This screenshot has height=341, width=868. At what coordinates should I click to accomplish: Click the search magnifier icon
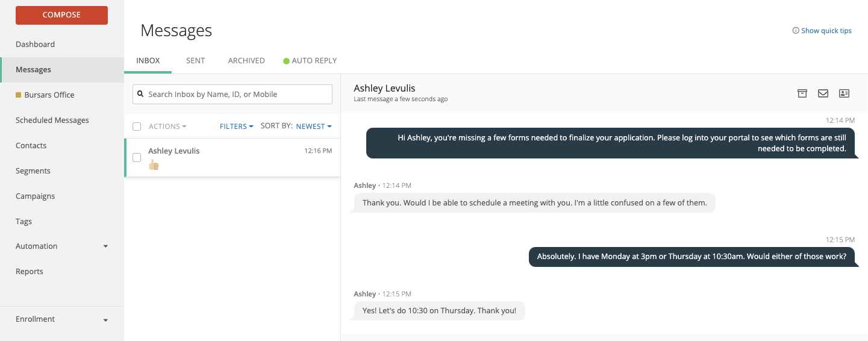pyautogui.click(x=141, y=94)
